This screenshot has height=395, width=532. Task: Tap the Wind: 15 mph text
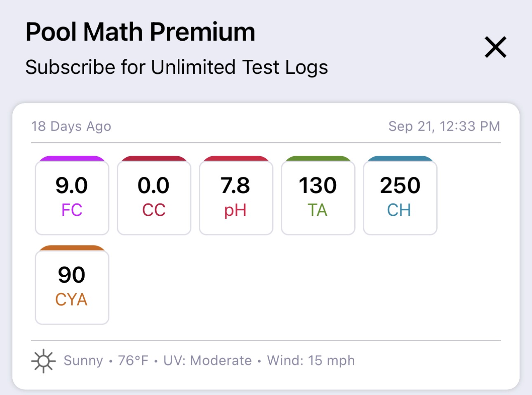pos(311,360)
